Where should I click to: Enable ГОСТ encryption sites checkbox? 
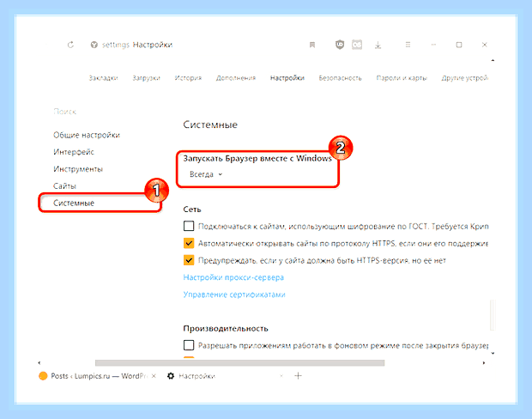pos(189,226)
